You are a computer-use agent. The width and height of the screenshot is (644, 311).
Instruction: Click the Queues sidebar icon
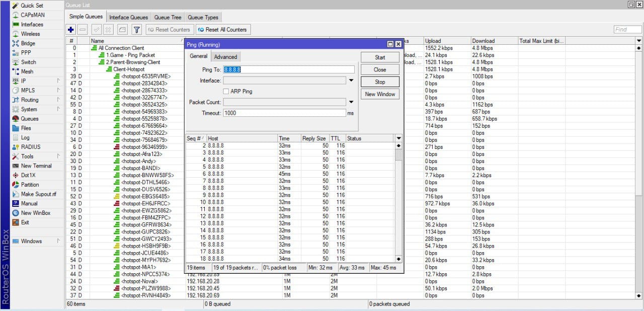(x=16, y=119)
